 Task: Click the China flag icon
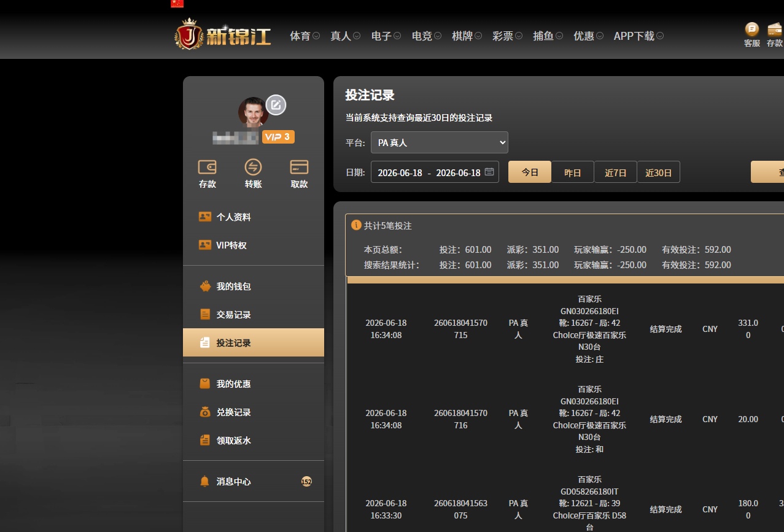pyautogui.click(x=177, y=4)
